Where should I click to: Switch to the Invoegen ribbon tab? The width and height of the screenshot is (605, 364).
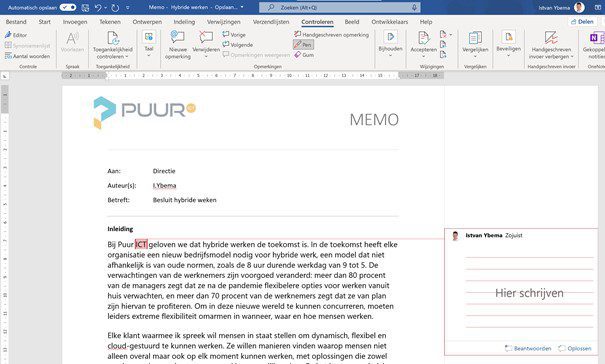(75, 22)
